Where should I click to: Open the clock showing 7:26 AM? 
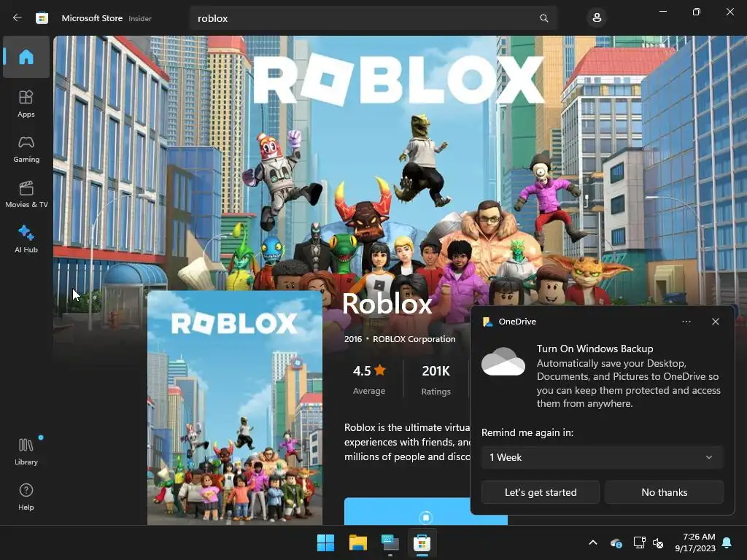tap(695, 542)
